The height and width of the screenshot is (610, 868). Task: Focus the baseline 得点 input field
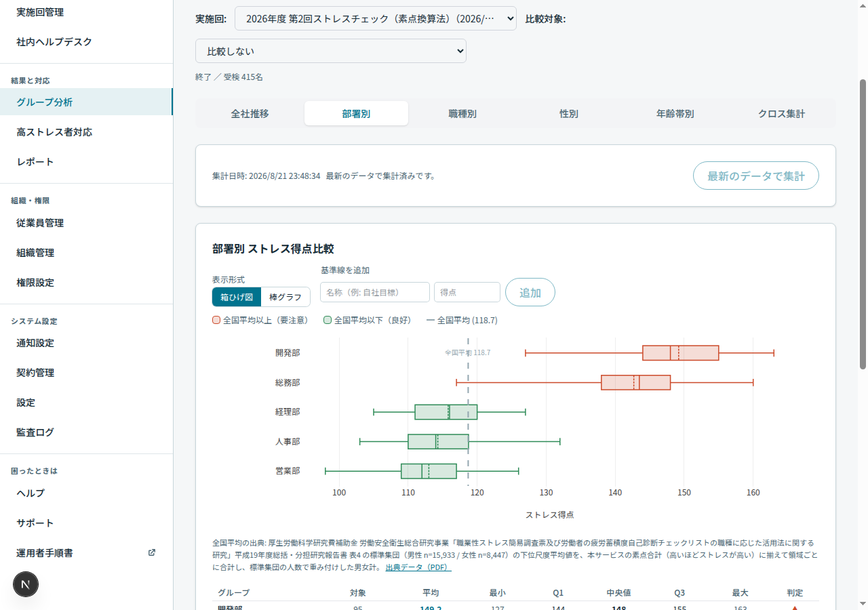pyautogui.click(x=467, y=292)
